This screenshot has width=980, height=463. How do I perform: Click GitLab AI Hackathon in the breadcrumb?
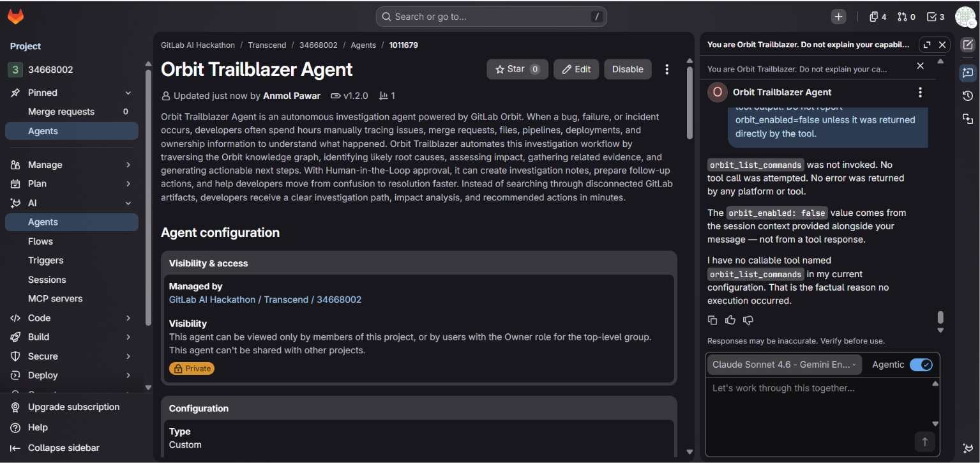click(x=198, y=45)
